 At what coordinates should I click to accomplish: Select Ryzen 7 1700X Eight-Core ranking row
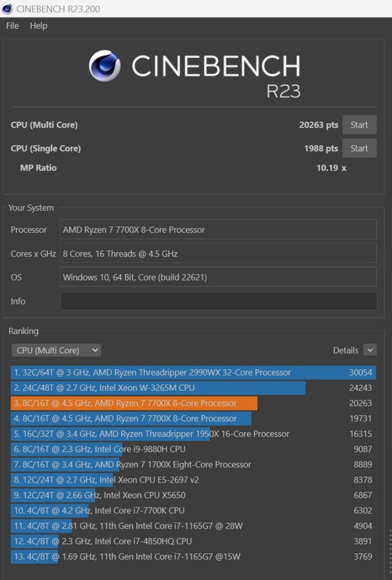(x=193, y=464)
